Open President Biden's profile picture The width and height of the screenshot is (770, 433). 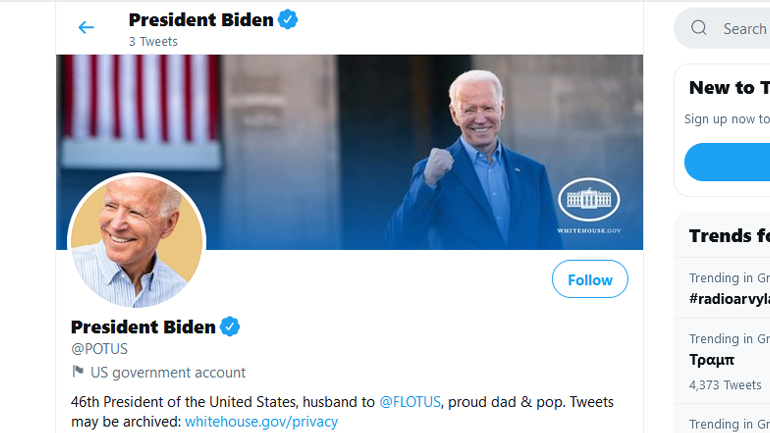coord(136,243)
